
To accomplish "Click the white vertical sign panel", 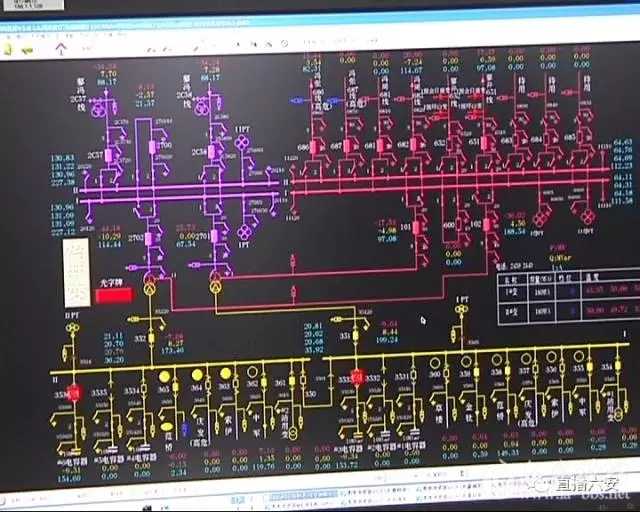I will pos(77,272).
